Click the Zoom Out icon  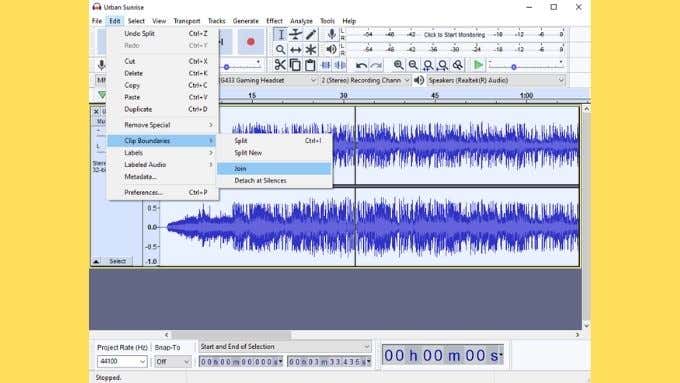tap(413, 65)
